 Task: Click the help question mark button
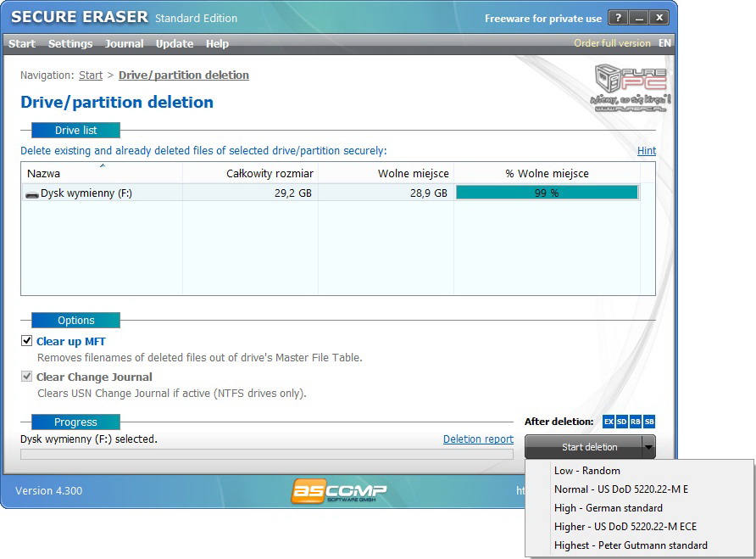coord(618,18)
